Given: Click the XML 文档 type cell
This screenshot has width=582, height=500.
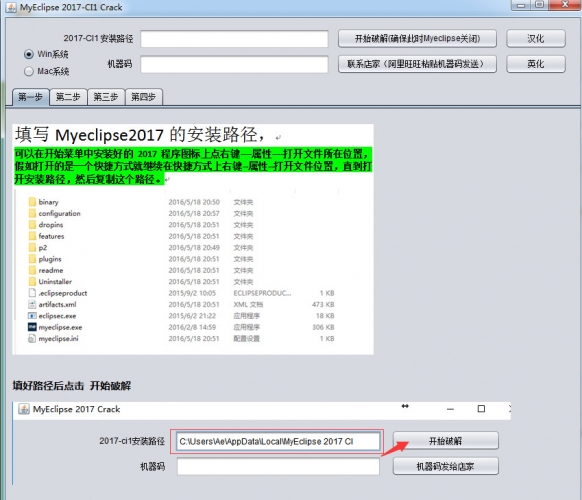Looking at the screenshot, I should click(248, 304).
